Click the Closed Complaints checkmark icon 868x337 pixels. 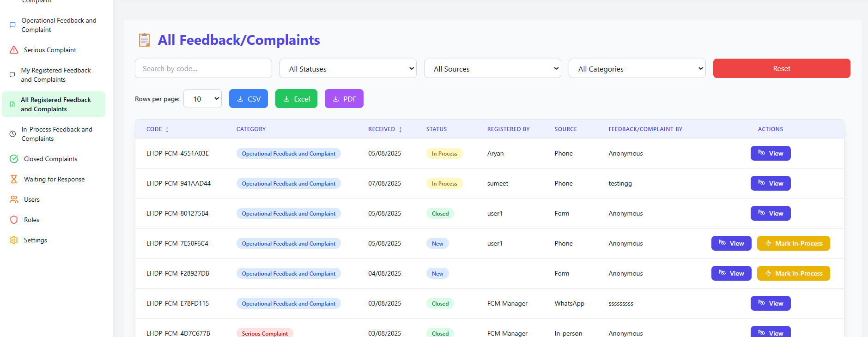(x=14, y=159)
